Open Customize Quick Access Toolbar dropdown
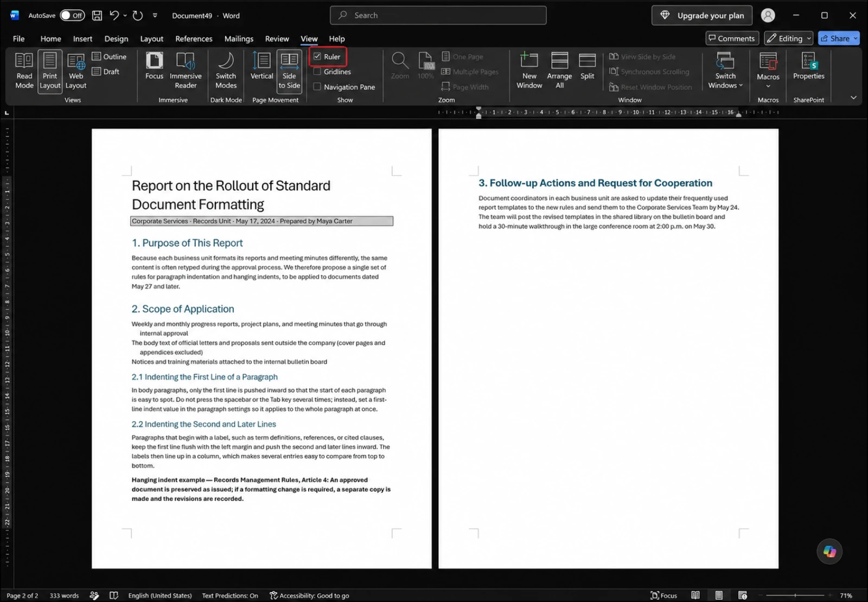Image resolution: width=868 pixels, height=602 pixels. coord(155,16)
